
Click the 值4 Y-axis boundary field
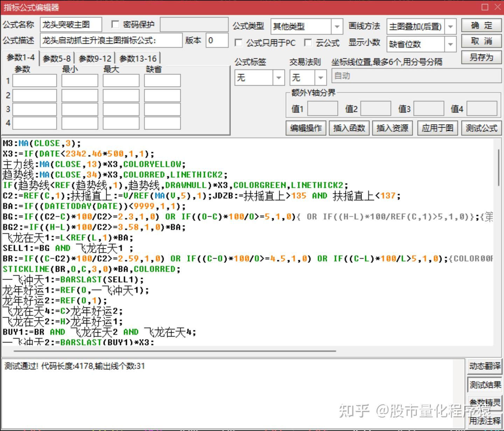pyautogui.click(x=482, y=108)
